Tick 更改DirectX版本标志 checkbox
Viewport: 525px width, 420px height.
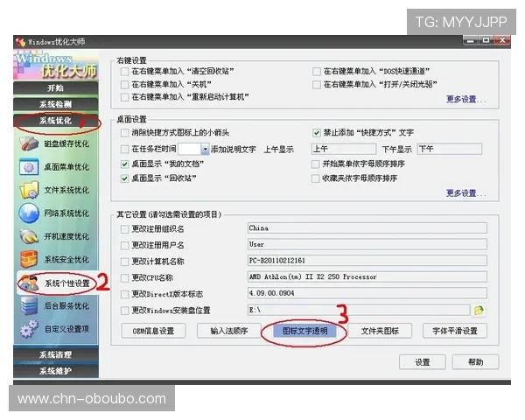pos(124,294)
